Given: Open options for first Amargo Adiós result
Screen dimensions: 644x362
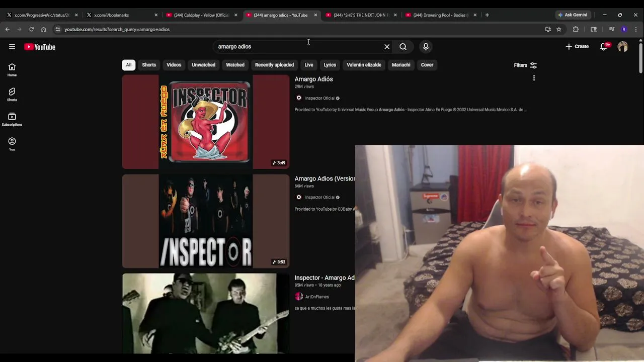Looking at the screenshot, I should point(534,78).
